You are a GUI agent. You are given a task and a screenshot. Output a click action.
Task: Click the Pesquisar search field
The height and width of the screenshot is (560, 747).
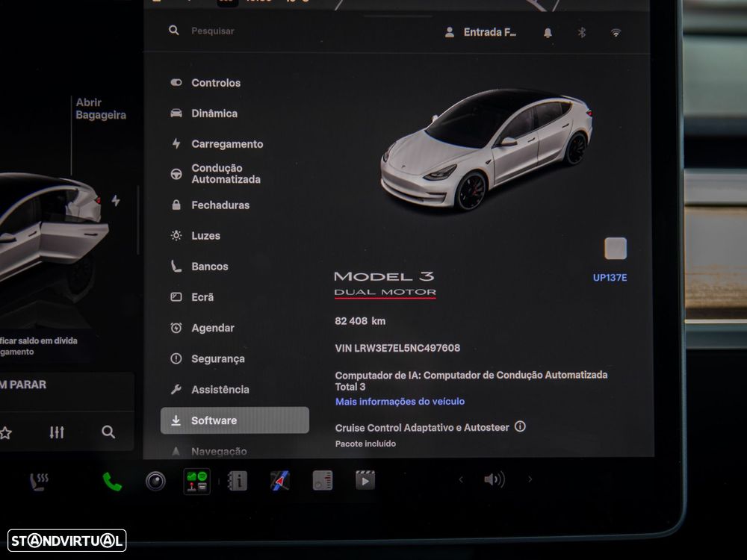coord(212,31)
